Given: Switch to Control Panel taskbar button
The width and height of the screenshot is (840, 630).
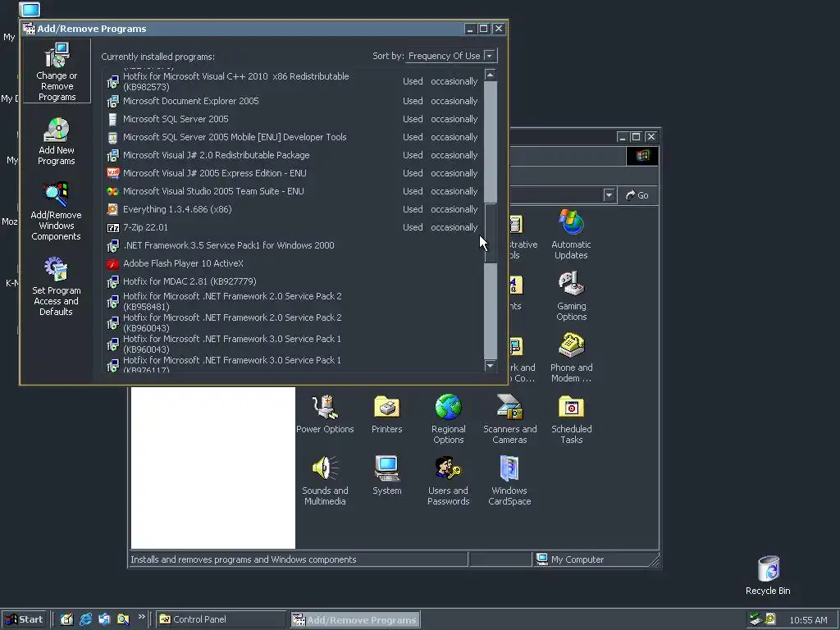Looking at the screenshot, I should coord(221,619).
